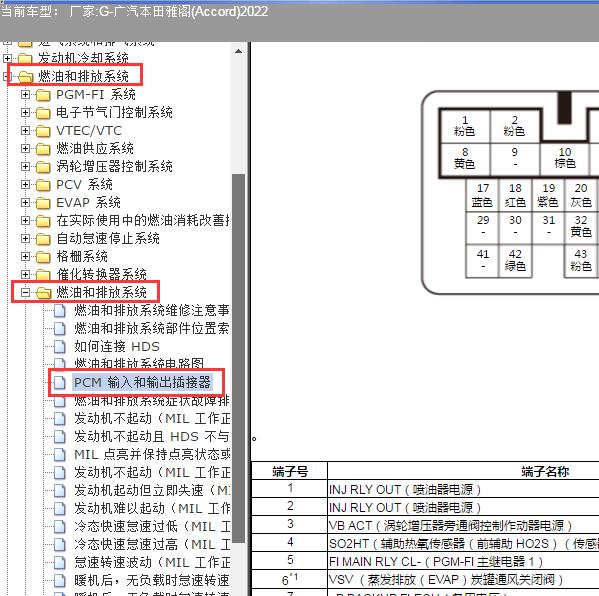Image resolution: width=599 pixels, height=596 pixels.
Task: Expand the VTEC/VTC folder node
Action: (25, 131)
